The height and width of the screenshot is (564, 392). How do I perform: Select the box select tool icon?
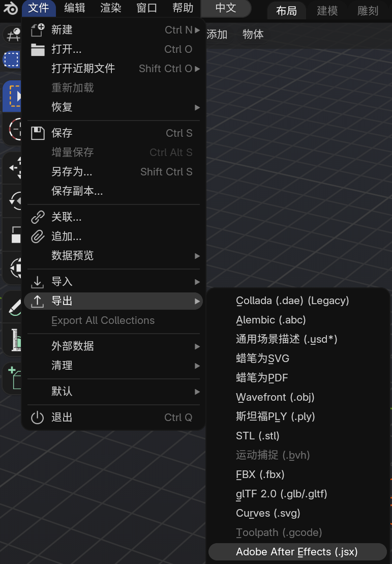pyautogui.click(x=12, y=60)
